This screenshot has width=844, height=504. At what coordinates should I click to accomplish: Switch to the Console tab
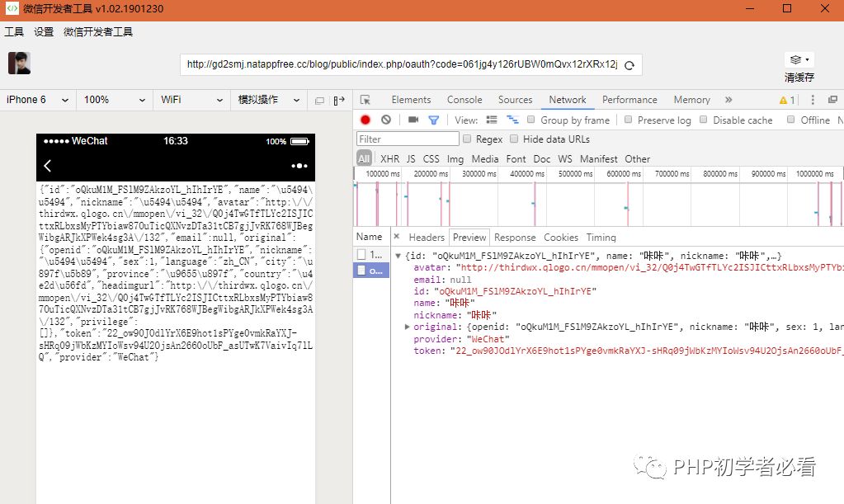[x=464, y=100]
